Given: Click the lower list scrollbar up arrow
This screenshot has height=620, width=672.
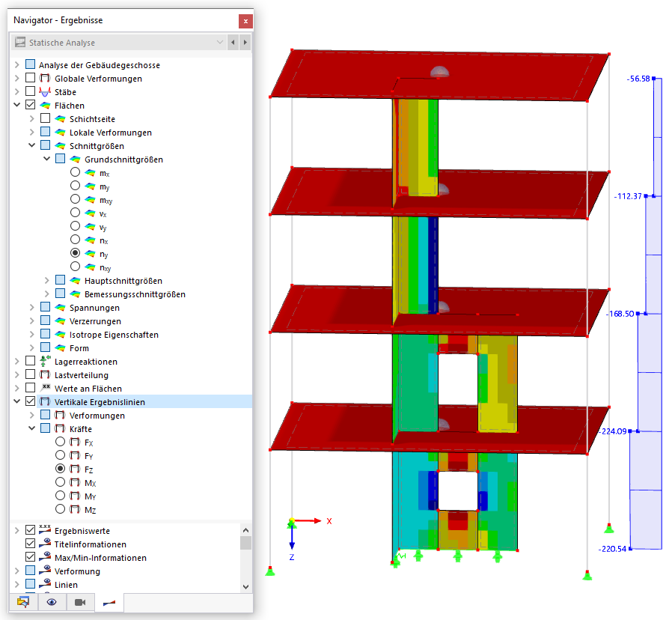Looking at the screenshot, I should pyautogui.click(x=245, y=530).
